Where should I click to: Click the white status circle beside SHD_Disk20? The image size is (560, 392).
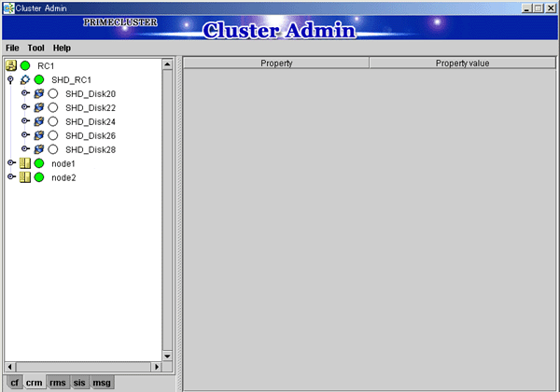coord(53,93)
